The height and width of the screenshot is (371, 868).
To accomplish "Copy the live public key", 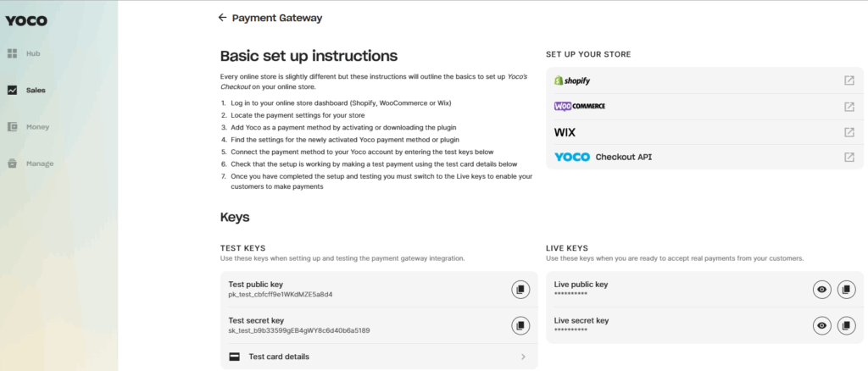I will point(846,290).
